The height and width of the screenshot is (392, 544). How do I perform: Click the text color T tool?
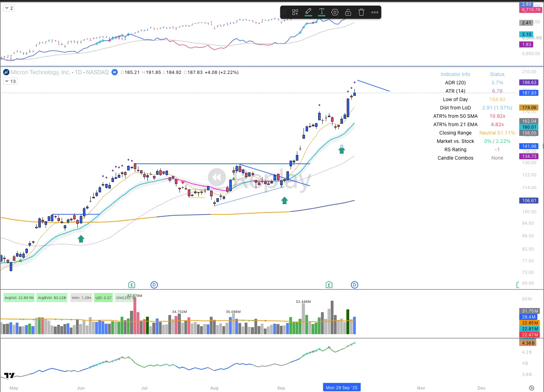coord(322,12)
